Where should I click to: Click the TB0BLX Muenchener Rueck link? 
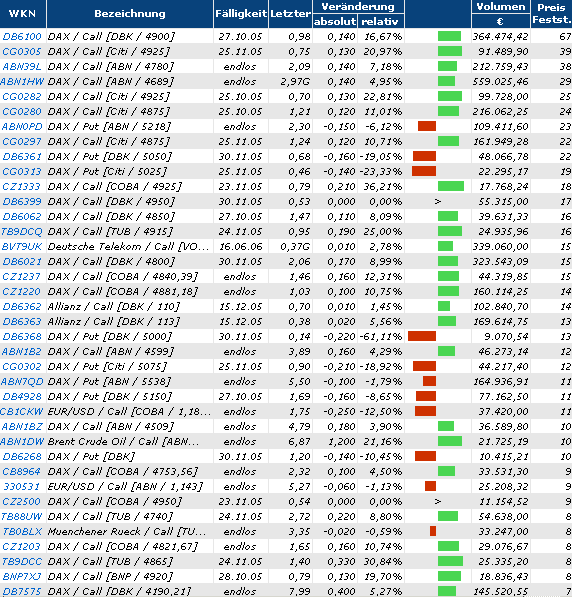pyautogui.click(x=22, y=532)
